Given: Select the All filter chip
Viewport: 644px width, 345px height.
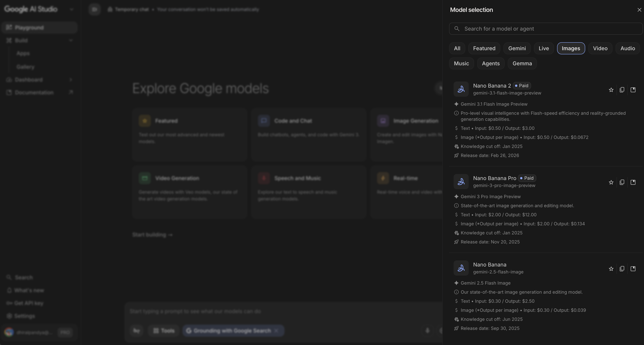Looking at the screenshot, I should [x=457, y=48].
